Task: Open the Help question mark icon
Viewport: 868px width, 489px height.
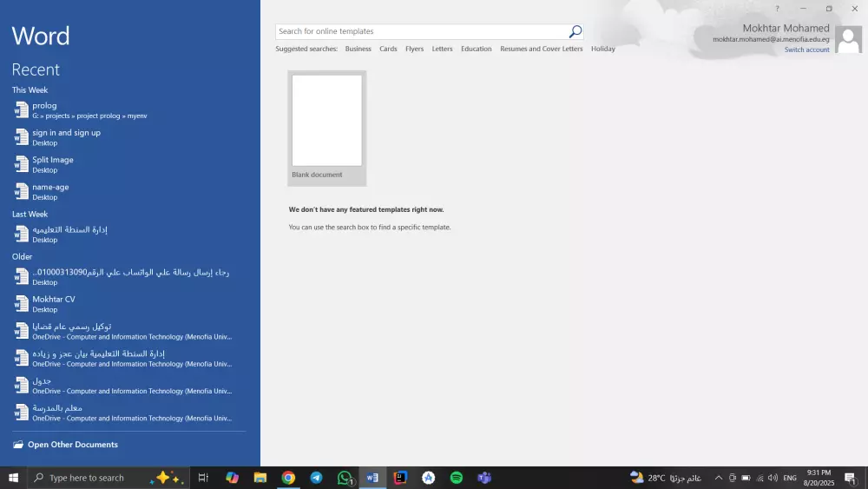Action: 777,9
